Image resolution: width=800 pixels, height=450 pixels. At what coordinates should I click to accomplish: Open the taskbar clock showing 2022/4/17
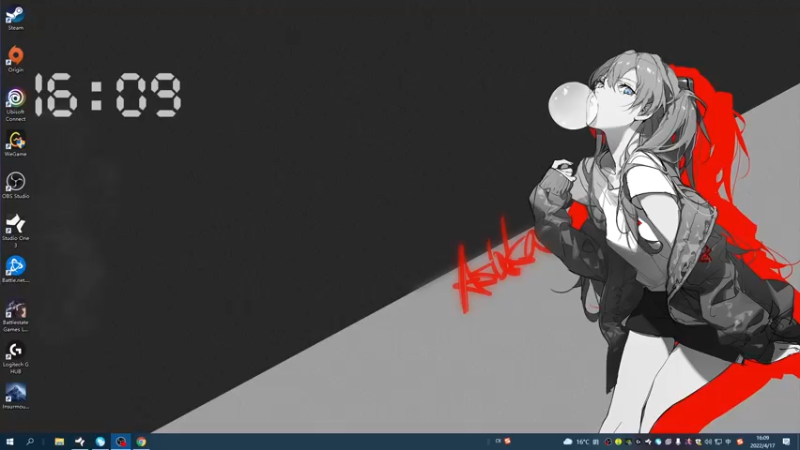click(x=762, y=442)
